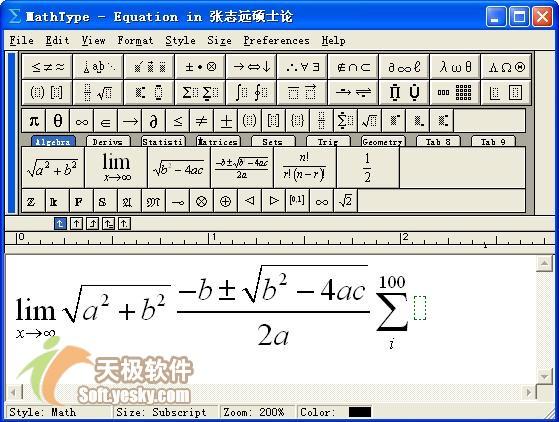
Task: Open the Preferences menu
Action: 276,41
